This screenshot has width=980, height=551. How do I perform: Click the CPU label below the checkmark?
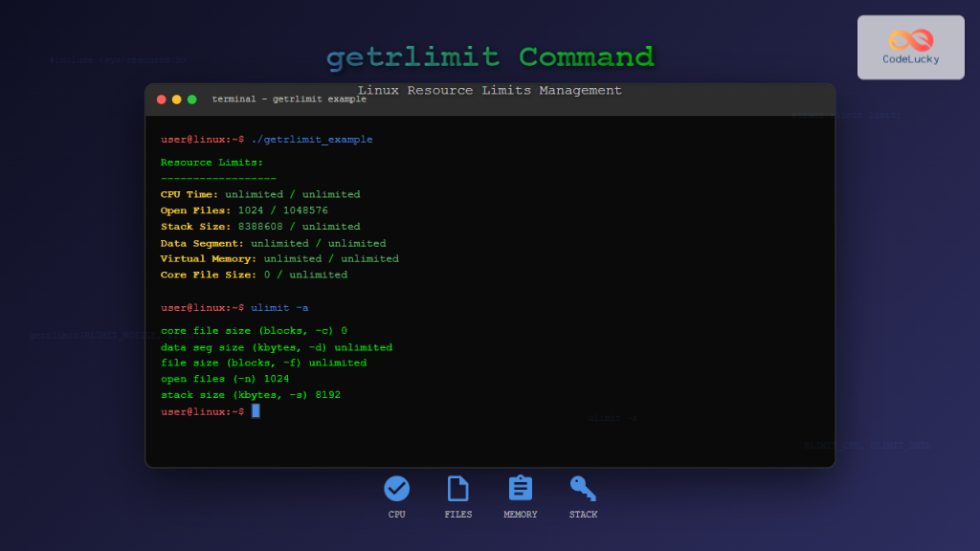tap(396, 514)
